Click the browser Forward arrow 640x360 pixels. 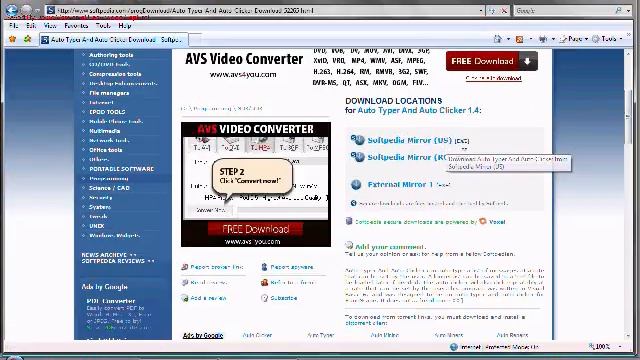27,10
